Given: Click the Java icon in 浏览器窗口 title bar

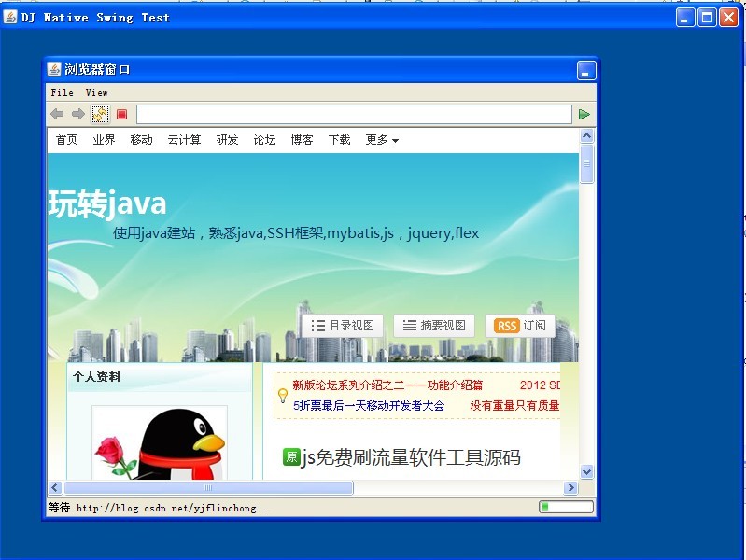Looking at the screenshot, I should [x=54, y=69].
